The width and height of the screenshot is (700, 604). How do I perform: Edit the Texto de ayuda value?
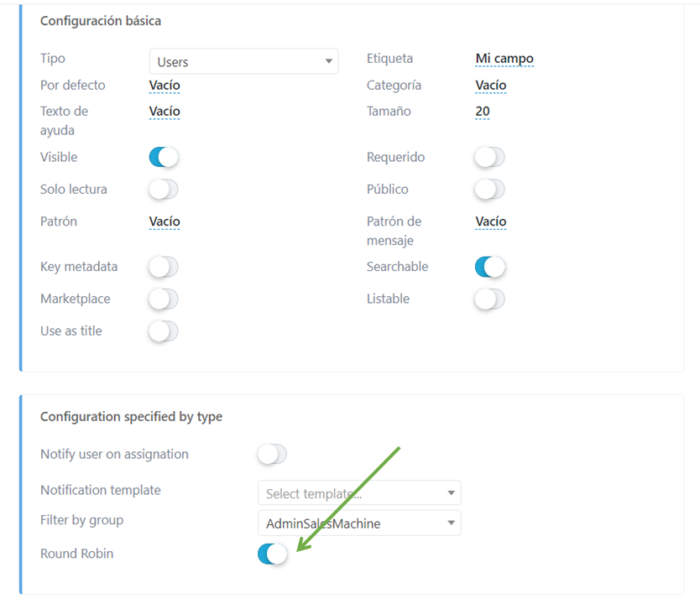coord(165,112)
